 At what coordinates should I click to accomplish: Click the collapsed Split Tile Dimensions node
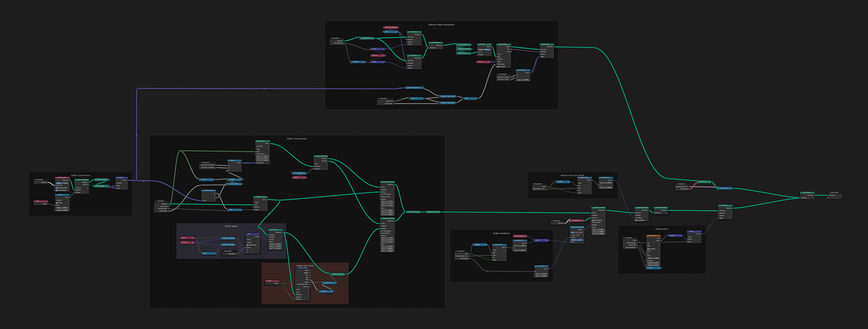click(x=414, y=88)
